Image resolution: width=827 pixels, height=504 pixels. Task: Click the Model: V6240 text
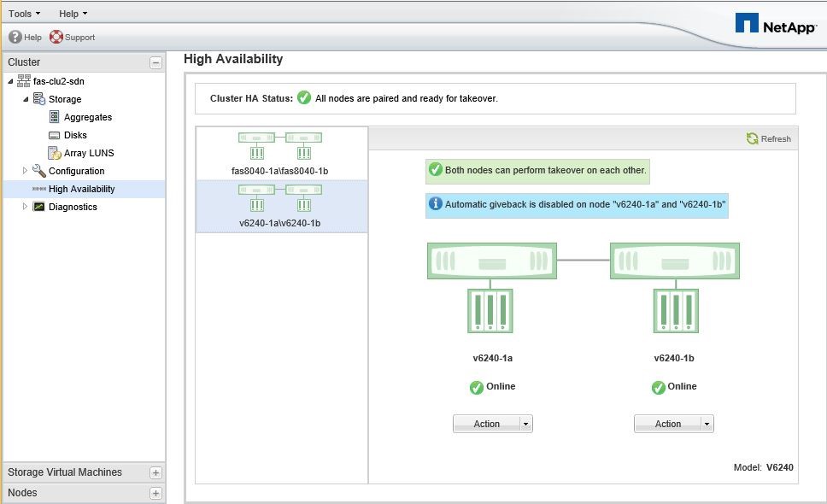pos(763,467)
